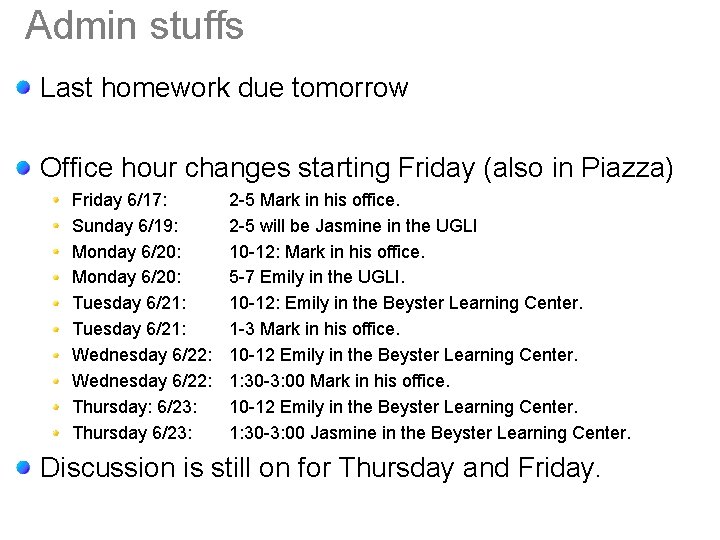Click the yellow bullet on Wednesday 10-12 Emily row

point(60,355)
